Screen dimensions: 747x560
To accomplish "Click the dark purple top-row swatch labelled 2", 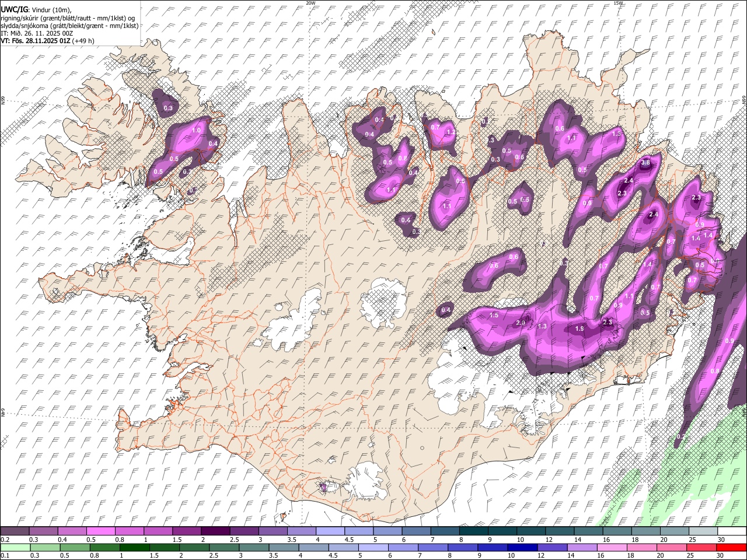I will pyautogui.click(x=215, y=531).
